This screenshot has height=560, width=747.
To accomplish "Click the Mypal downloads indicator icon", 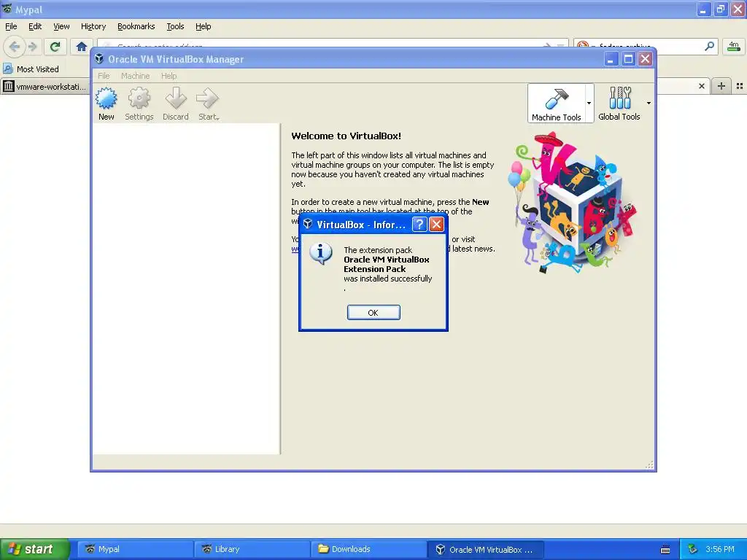I will pos(734,46).
